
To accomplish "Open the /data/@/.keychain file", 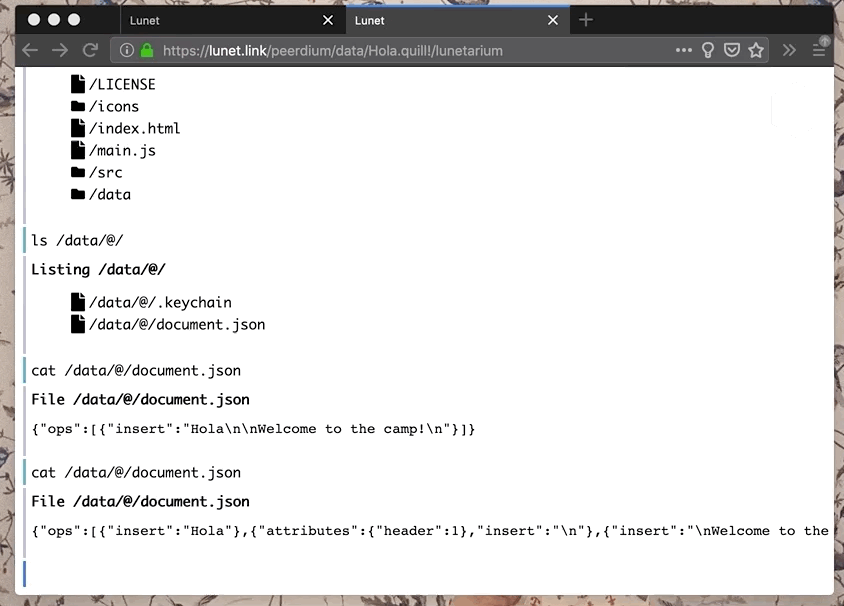I will point(159,302).
